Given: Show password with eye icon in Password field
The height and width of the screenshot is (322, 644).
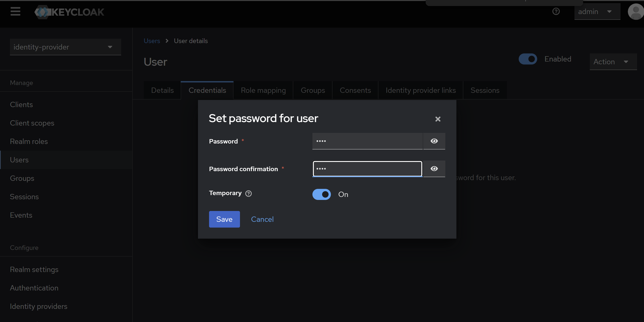Looking at the screenshot, I should tap(434, 141).
